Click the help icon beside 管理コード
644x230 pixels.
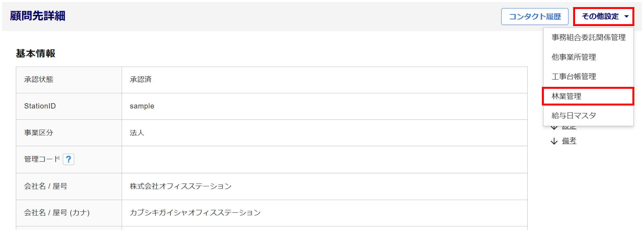tap(68, 159)
